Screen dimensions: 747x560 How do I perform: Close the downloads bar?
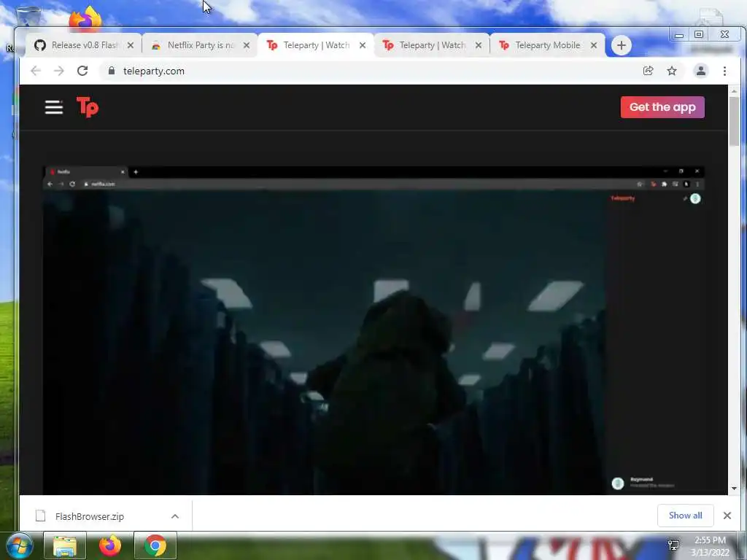(727, 516)
